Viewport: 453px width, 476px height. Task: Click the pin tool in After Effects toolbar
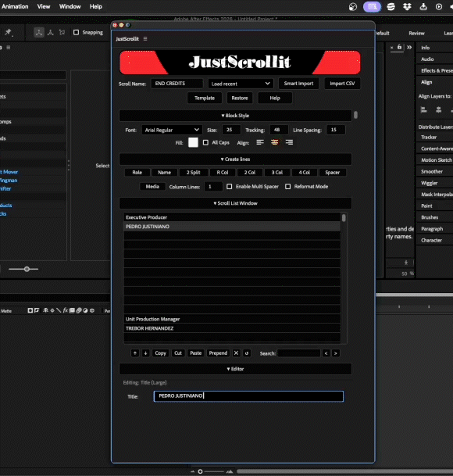pos(8,32)
